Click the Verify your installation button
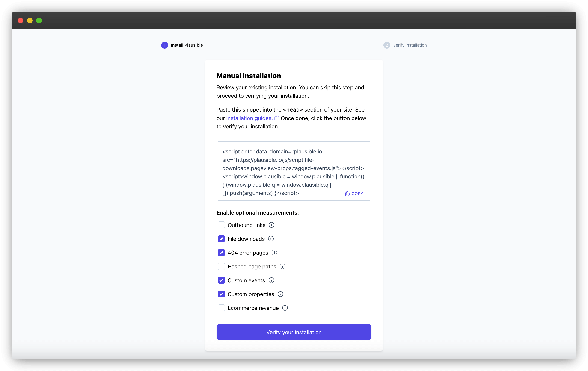 tap(294, 332)
